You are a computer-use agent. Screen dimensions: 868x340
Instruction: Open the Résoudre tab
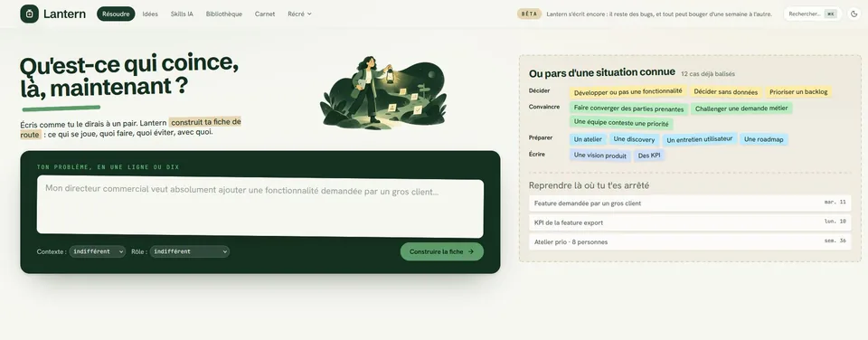coord(116,14)
